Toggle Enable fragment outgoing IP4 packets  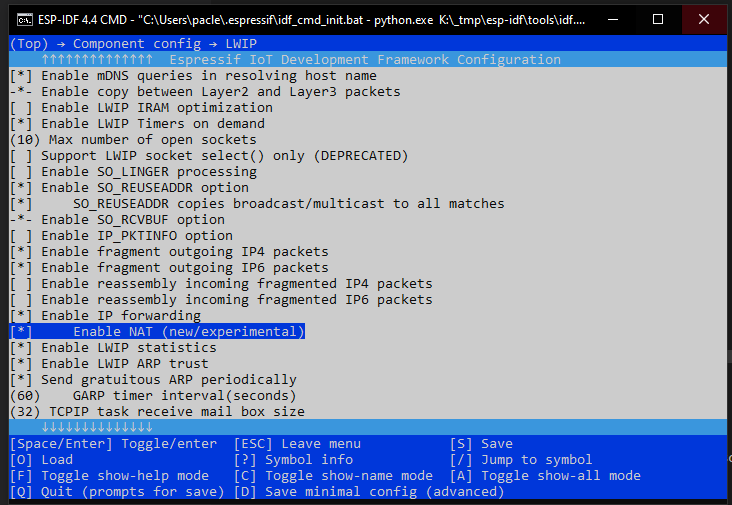click(169, 252)
